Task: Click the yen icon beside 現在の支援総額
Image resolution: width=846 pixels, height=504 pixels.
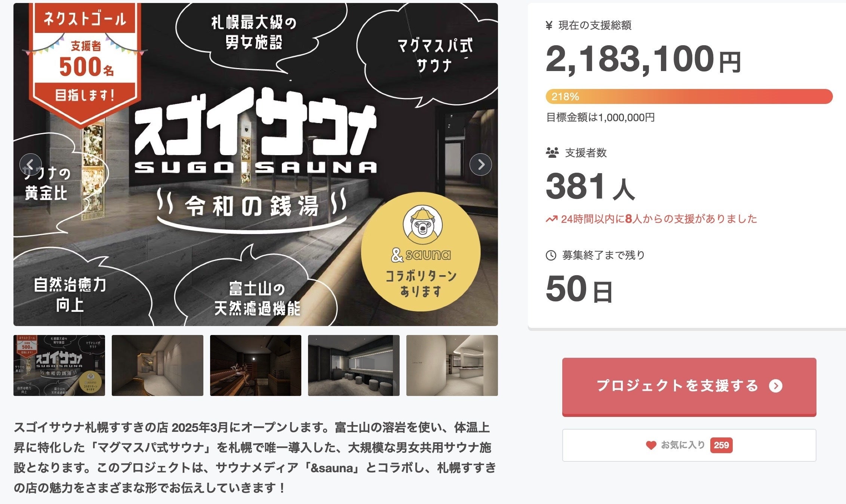Action: click(x=549, y=25)
